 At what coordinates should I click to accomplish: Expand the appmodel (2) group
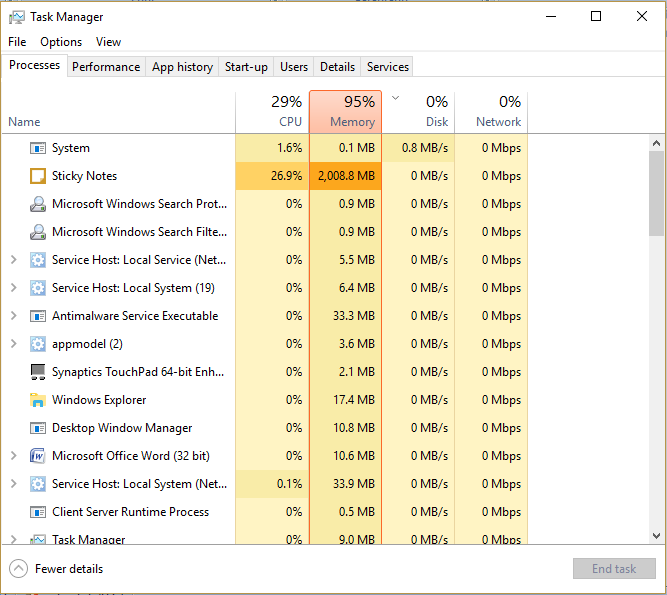point(14,344)
